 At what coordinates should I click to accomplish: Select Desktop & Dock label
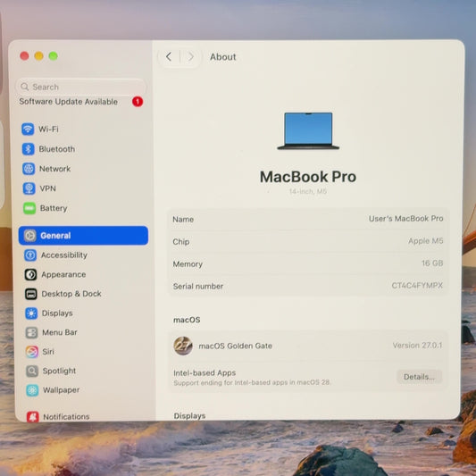(x=71, y=294)
